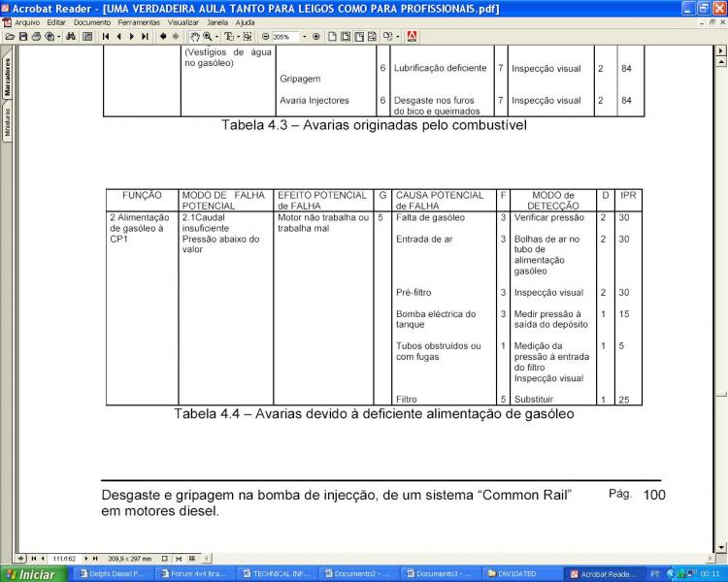Toggle the navigation pane toolbar icon

[x=87, y=37]
